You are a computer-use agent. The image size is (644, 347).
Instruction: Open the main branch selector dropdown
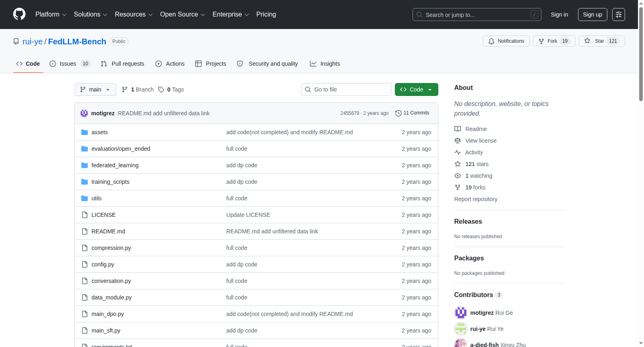pos(95,89)
